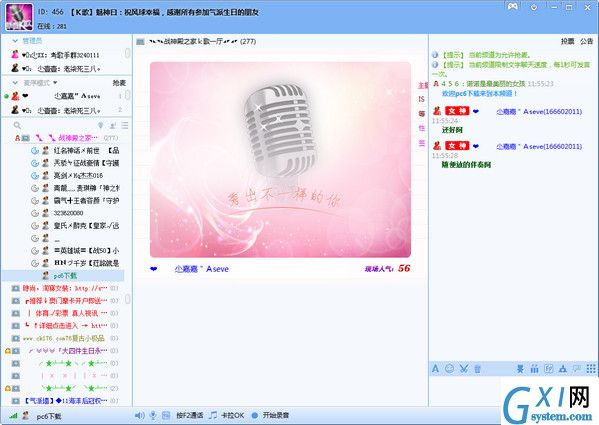Screen dimensions: 599x425
Task: Open 小嘉嘉 Aseve link in 11:55:24 message
Action: pos(539,112)
